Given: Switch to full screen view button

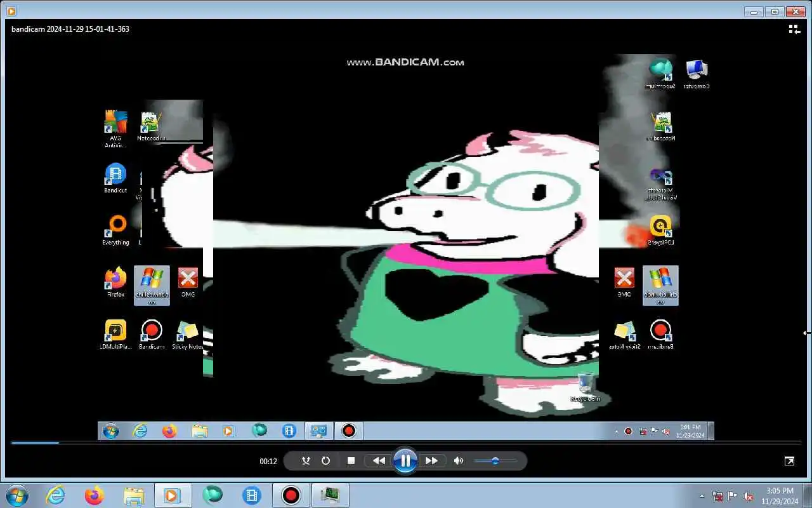Looking at the screenshot, I should [789, 461].
